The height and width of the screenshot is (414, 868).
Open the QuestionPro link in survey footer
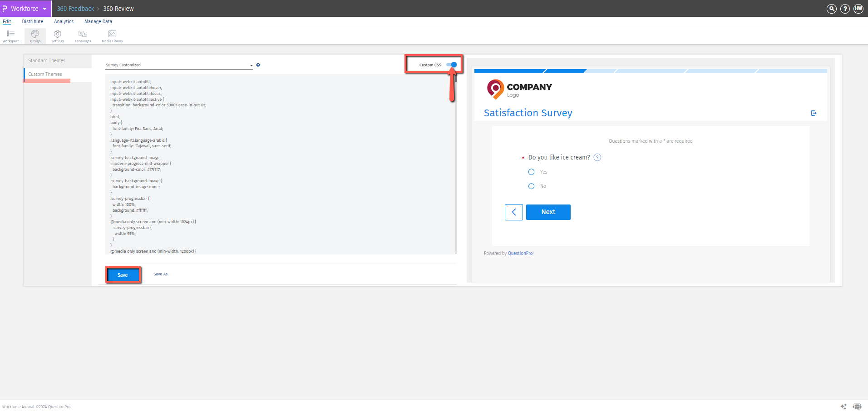click(520, 253)
